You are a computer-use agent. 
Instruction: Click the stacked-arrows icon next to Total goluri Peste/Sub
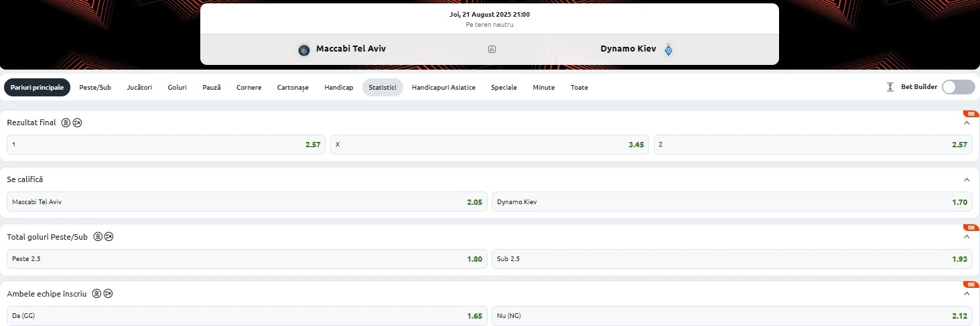click(x=98, y=236)
